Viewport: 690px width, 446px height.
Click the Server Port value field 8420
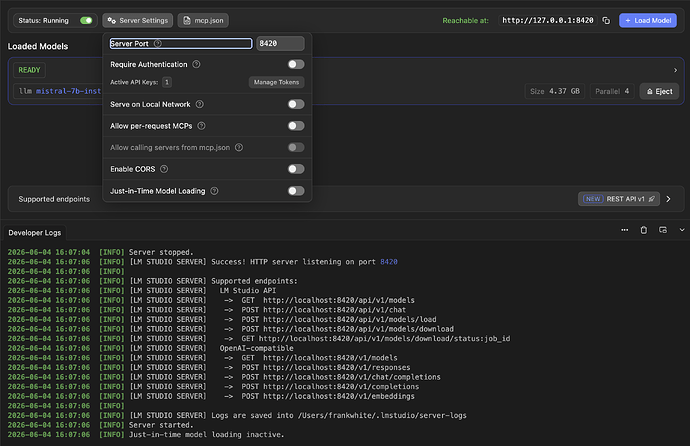[280, 44]
